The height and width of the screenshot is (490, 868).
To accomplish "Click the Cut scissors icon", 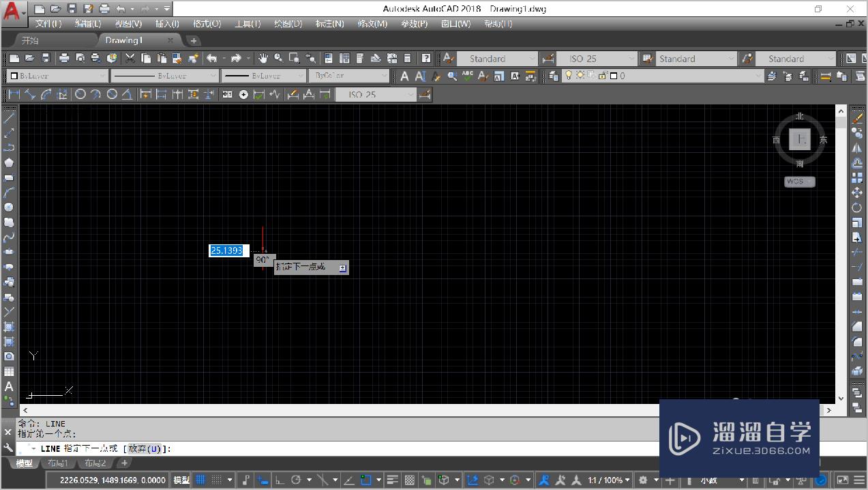I will point(130,59).
